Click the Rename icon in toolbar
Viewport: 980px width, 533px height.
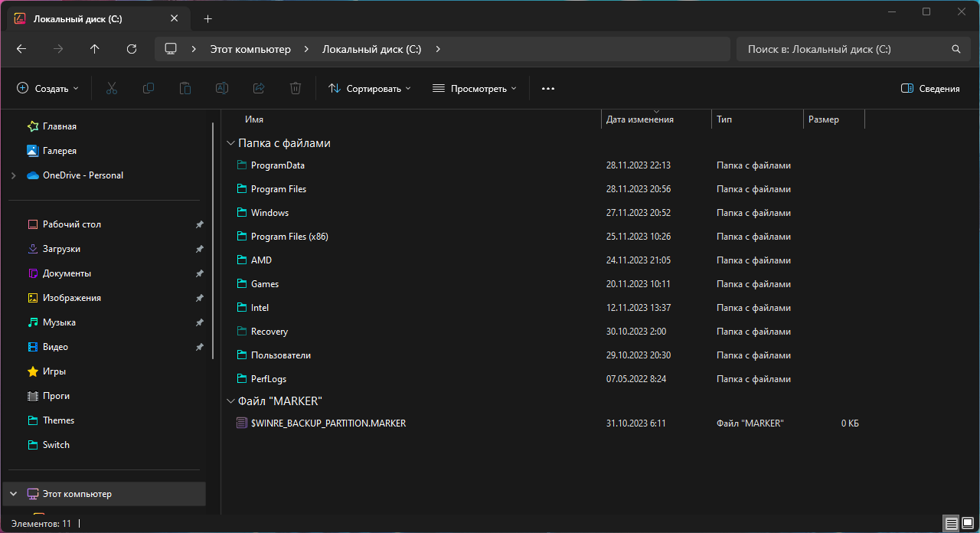pyautogui.click(x=222, y=89)
